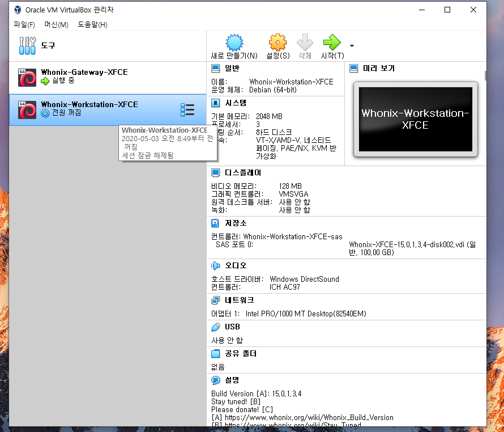Click the Whonix-Workstation-XFCE preview thumbnail
Viewport: 504px width, 432px height.
tap(415, 119)
